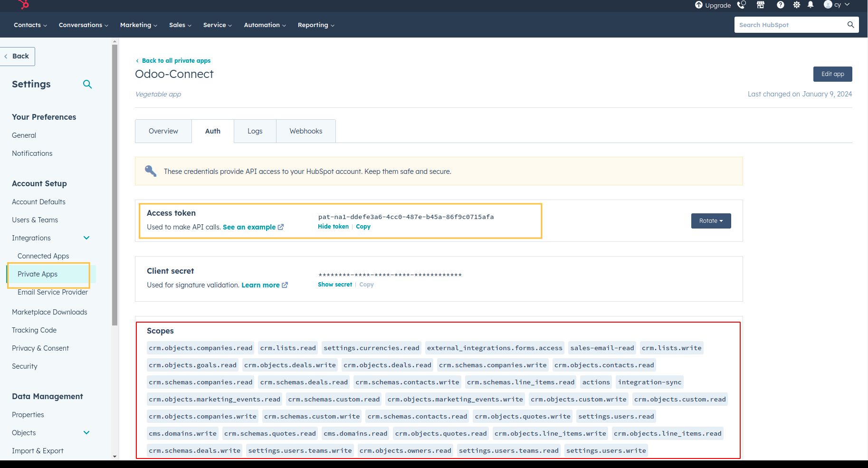
Task: Click the crm.objects.companies.read scope tag
Action: [200, 348]
